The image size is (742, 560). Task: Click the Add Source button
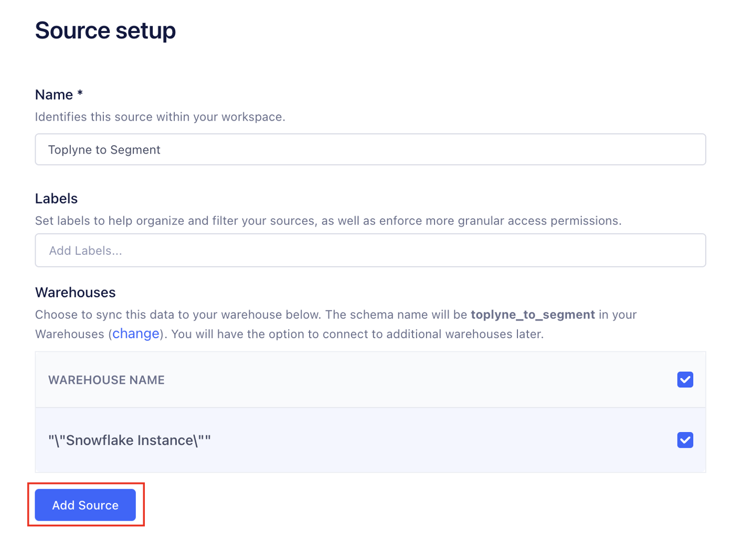85,505
